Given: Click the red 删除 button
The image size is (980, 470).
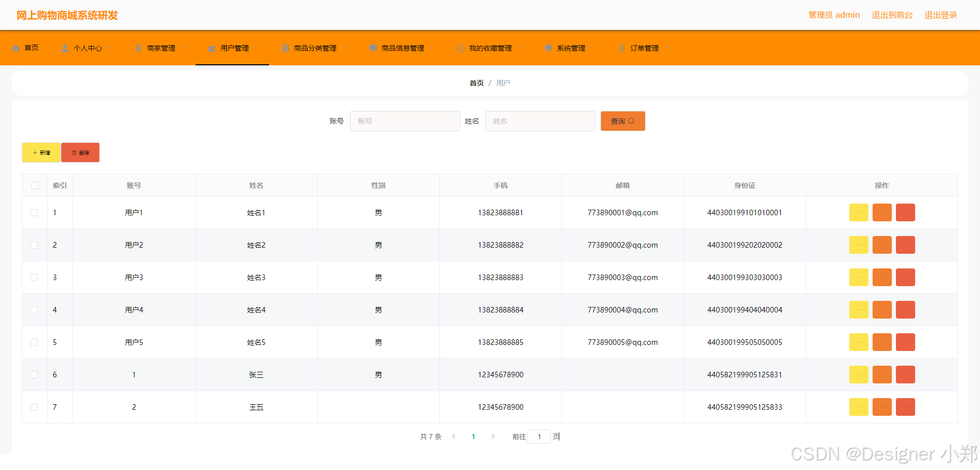Looking at the screenshot, I should point(80,152).
